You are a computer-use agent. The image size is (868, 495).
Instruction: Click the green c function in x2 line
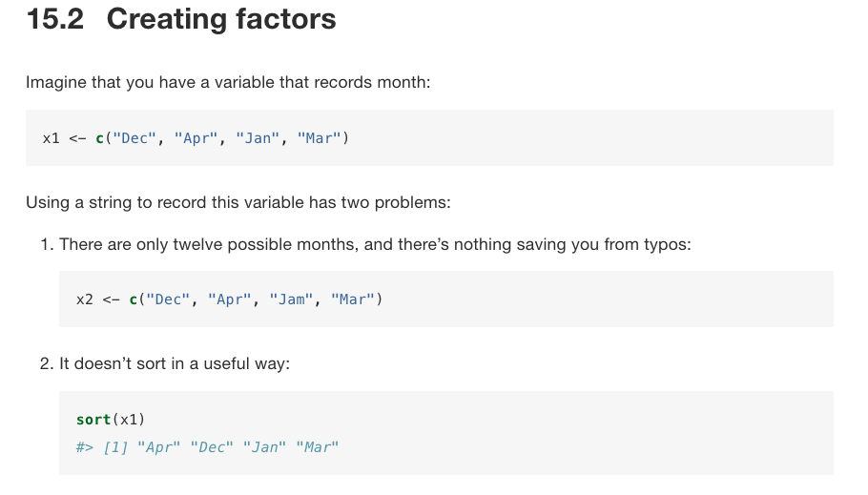tap(134, 300)
